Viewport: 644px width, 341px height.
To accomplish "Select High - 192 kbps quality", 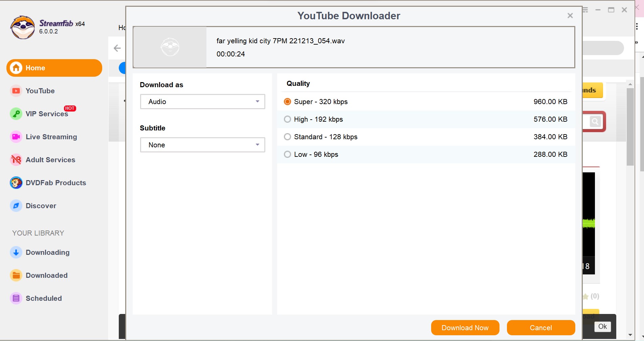I will [287, 119].
